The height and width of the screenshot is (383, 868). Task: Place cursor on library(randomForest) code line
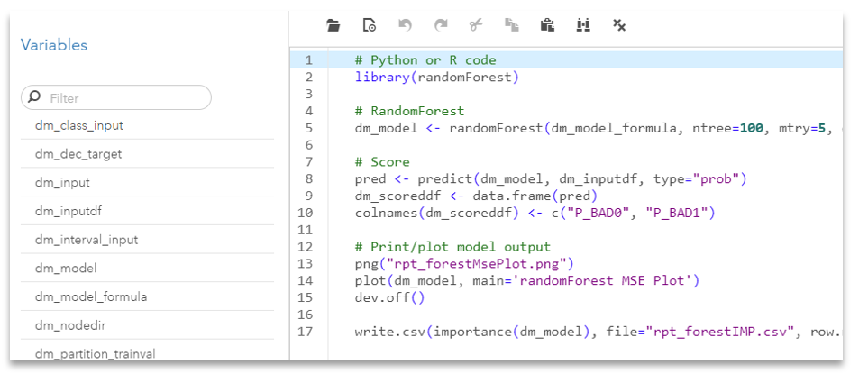click(x=437, y=78)
